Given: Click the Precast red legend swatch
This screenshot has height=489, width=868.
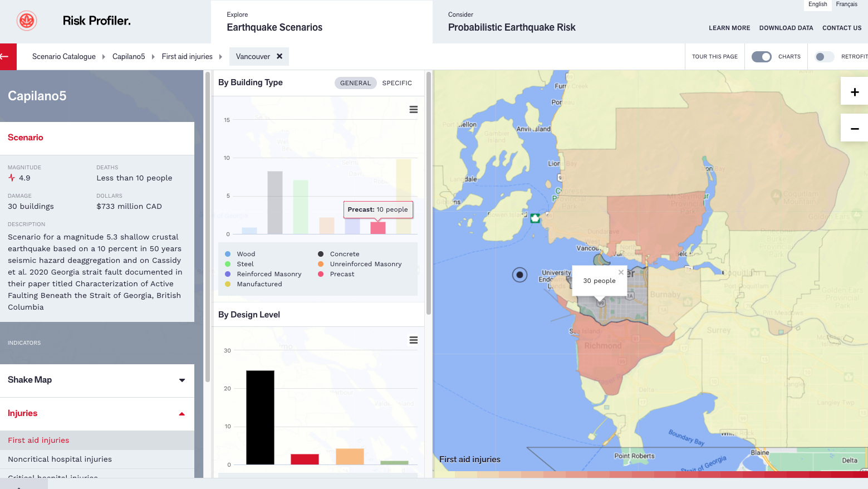Looking at the screenshot, I should pos(321,274).
